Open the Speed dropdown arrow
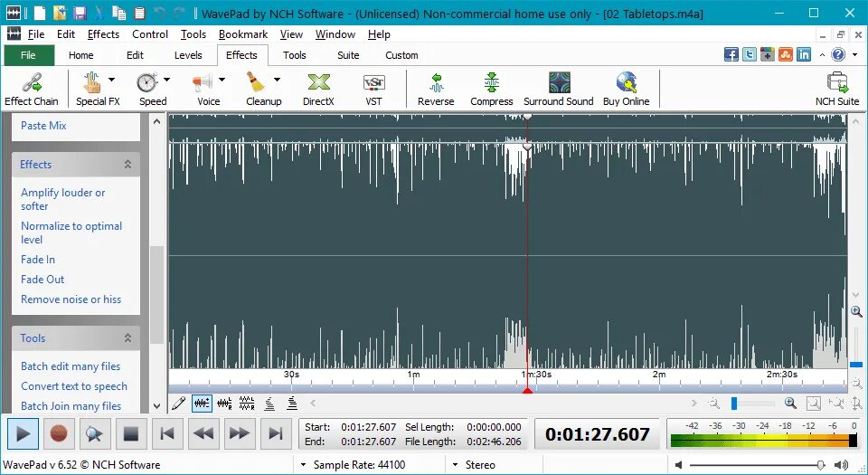This screenshot has width=868, height=475. [166, 80]
